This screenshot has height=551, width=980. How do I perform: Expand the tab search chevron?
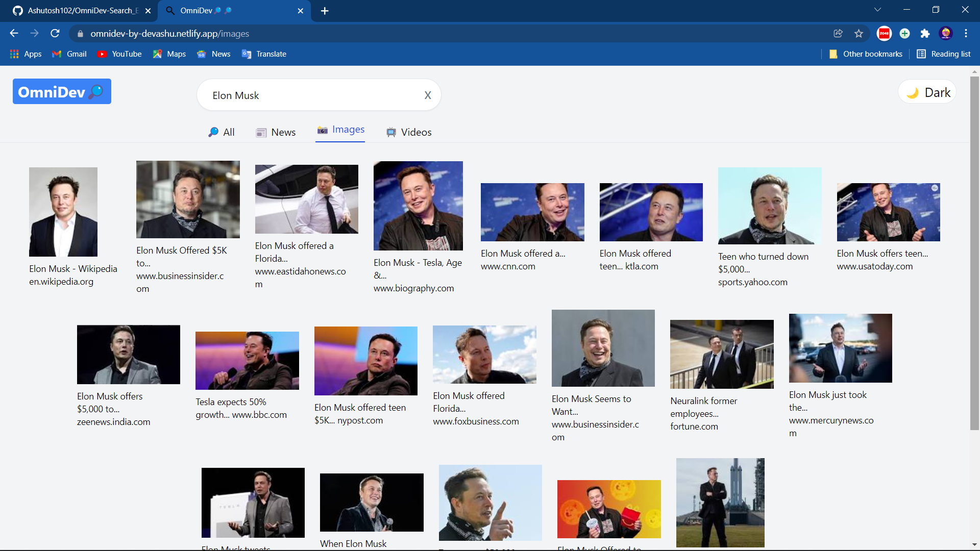(x=877, y=10)
